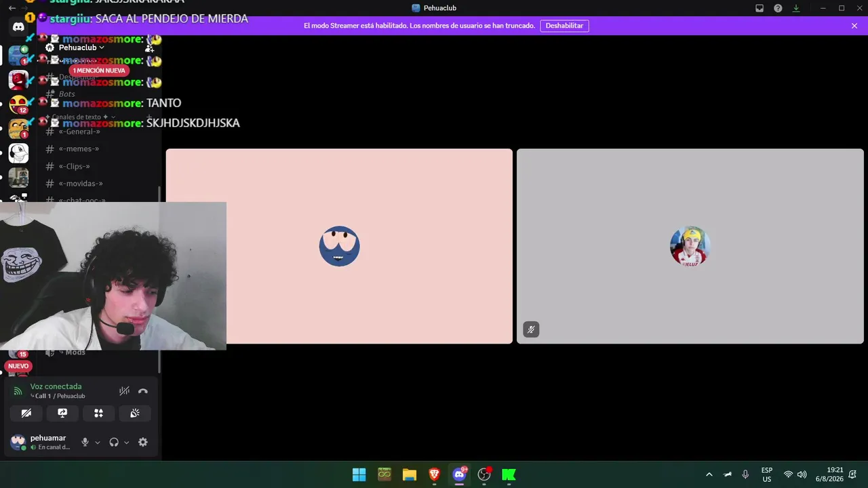Open the Minecraft-style taskbar icon
This screenshot has width=868, height=488.
384,474
